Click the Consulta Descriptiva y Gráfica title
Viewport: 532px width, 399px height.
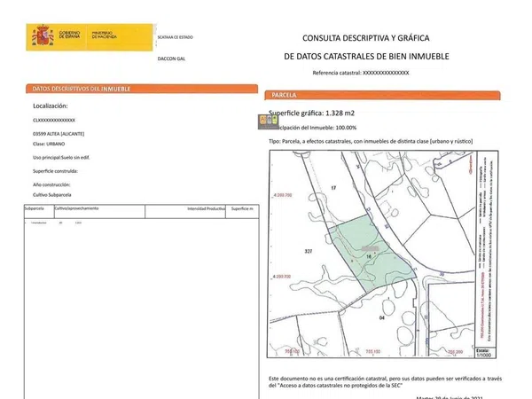(366, 38)
